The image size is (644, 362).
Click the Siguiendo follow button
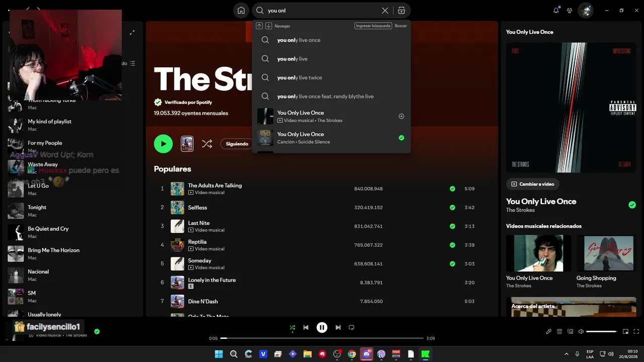tap(237, 144)
